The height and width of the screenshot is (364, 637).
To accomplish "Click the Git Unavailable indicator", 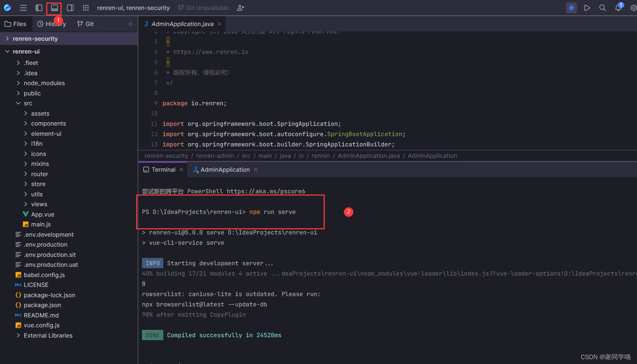I will tap(203, 8).
